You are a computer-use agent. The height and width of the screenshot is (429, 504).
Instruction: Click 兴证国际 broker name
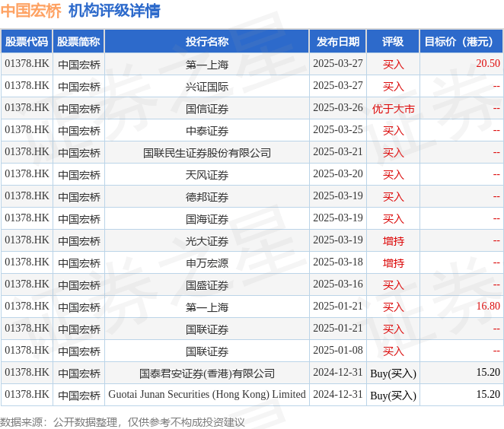(207, 87)
